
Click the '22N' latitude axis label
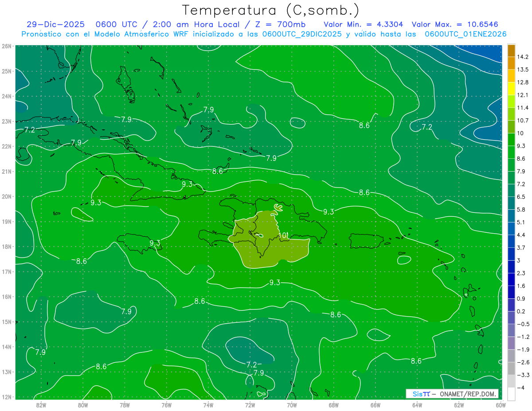pyautogui.click(x=6, y=146)
